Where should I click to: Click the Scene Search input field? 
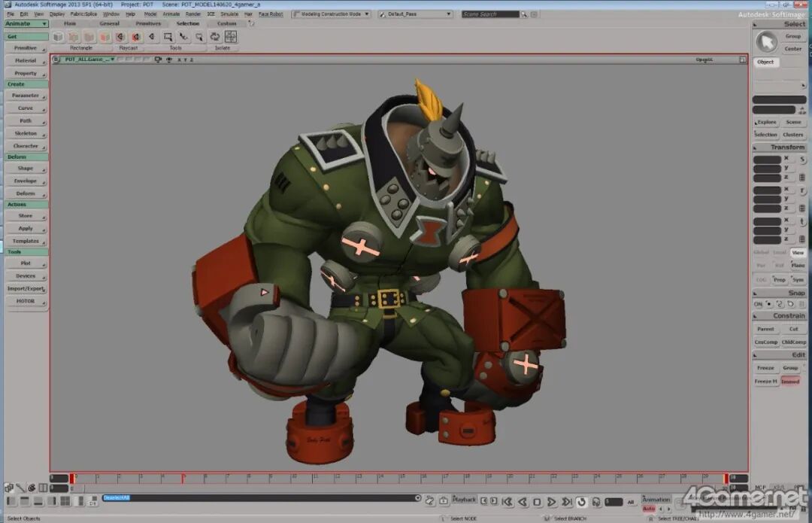(490, 14)
